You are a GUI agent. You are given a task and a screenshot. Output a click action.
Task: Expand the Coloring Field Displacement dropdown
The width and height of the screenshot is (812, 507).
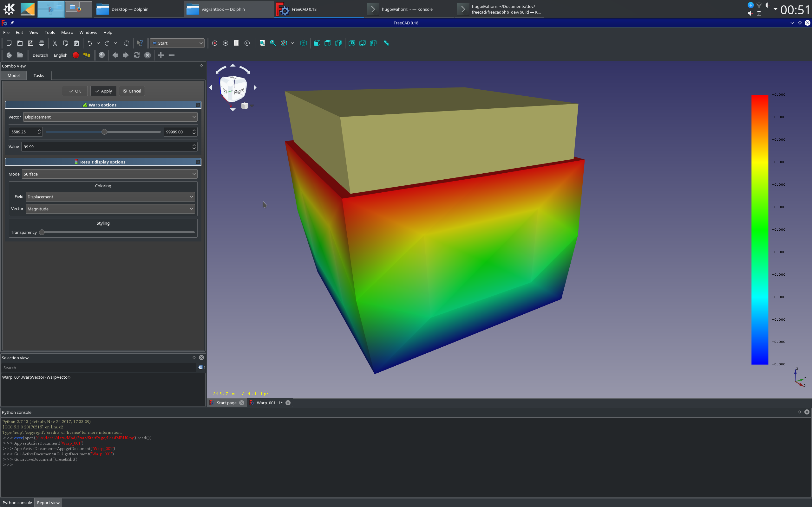[x=110, y=197]
